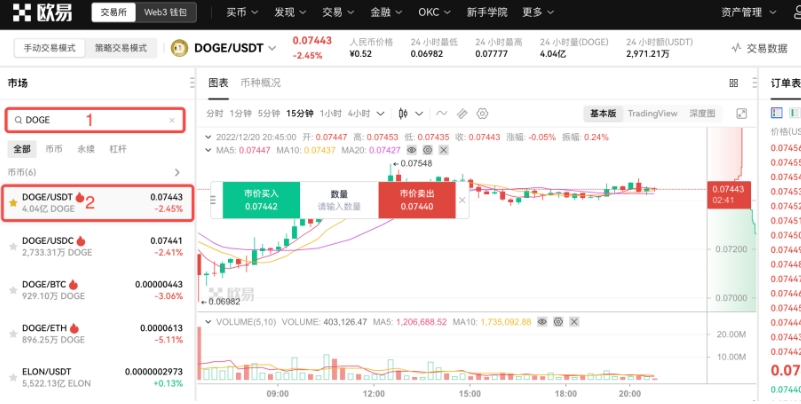
Task: Click the OKX 欧易 logo
Action: 42,12
